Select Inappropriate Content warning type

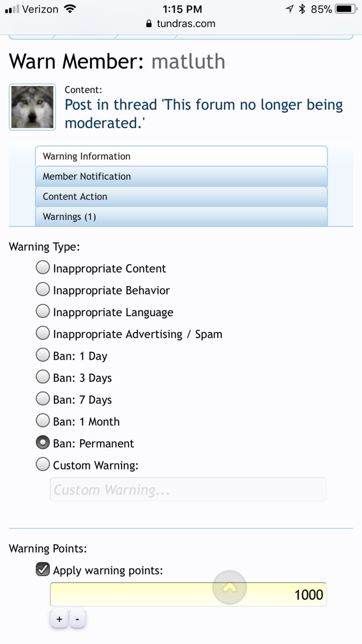pyautogui.click(x=43, y=267)
